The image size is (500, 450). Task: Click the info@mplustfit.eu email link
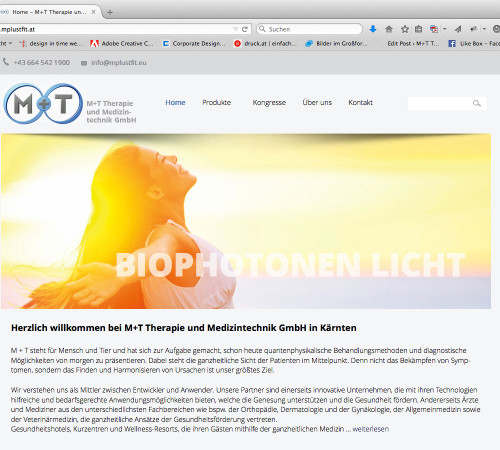[119, 63]
